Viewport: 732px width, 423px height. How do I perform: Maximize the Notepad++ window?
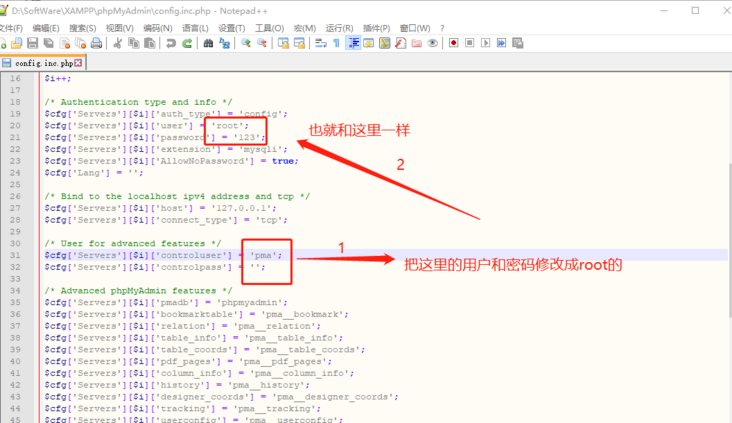[x=695, y=11]
